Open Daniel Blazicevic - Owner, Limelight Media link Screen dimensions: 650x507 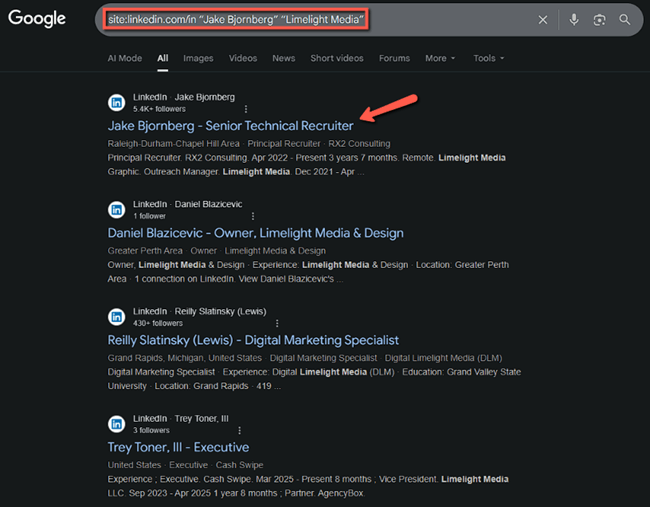coord(255,233)
